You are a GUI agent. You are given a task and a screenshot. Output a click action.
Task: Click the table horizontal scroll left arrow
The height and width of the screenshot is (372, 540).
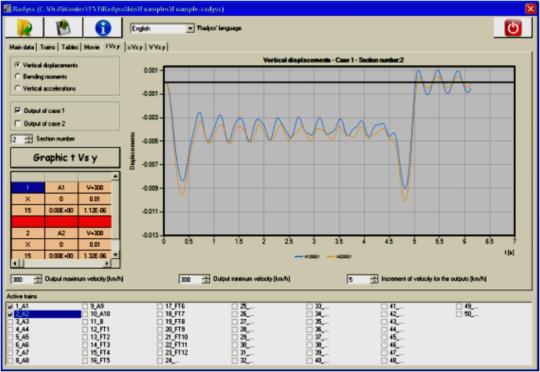tap(14, 264)
